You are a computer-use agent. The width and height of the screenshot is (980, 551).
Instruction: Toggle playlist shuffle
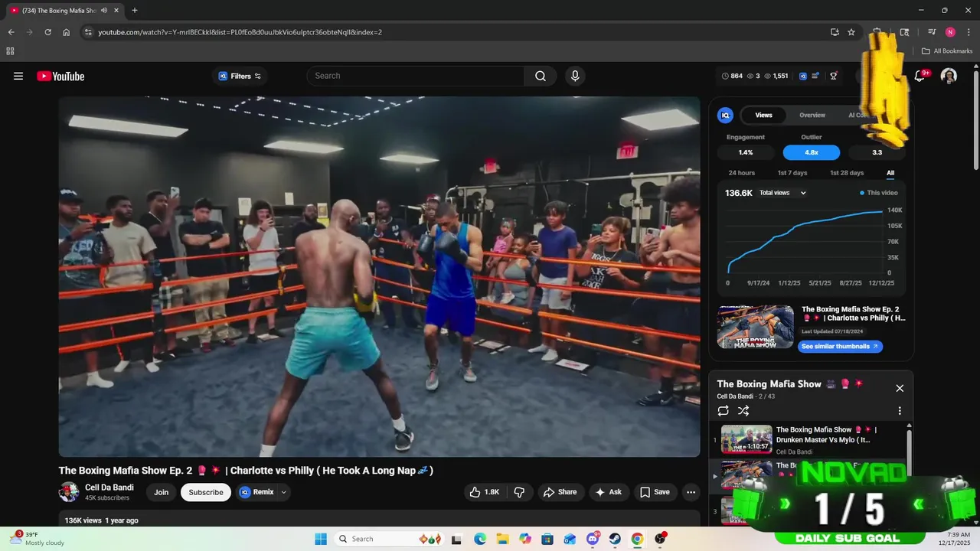coord(743,411)
